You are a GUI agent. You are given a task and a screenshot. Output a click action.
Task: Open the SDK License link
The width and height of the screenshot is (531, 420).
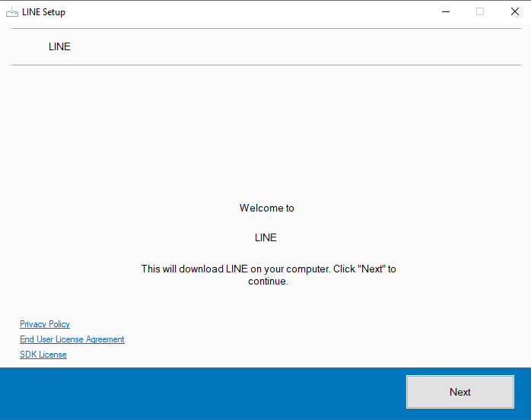(43, 355)
